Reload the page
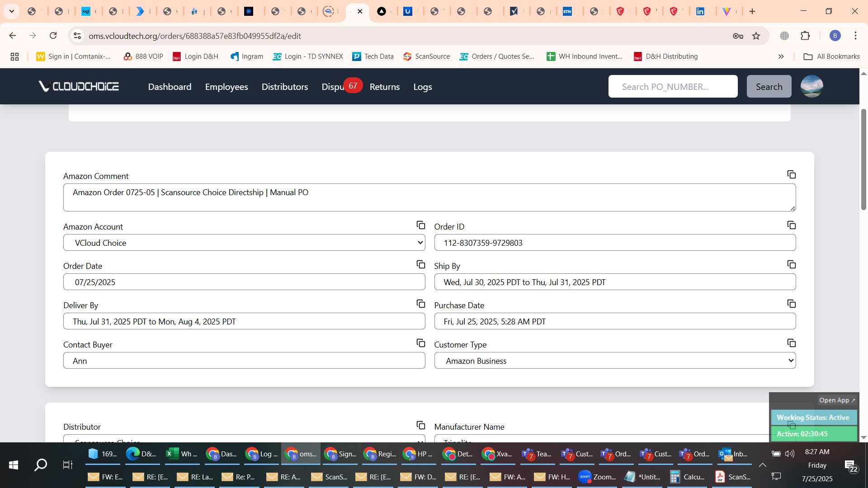The image size is (868, 488). coord(53,36)
